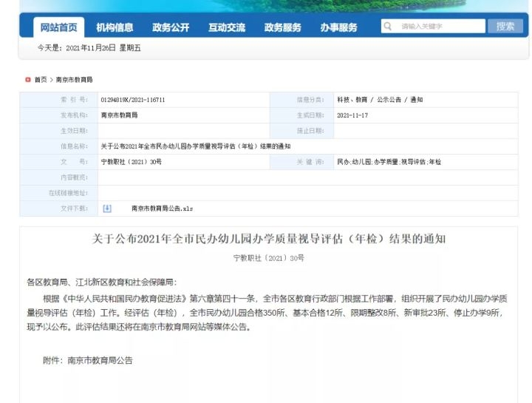Download the 南京市教育局公告.xls file
Viewport: 532px width, 403px height.
162,209
